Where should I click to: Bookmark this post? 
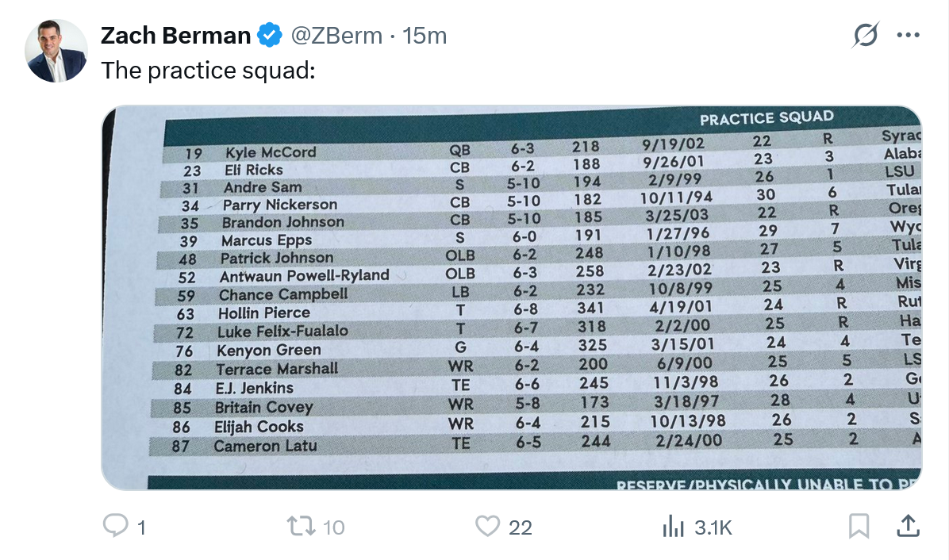(859, 526)
